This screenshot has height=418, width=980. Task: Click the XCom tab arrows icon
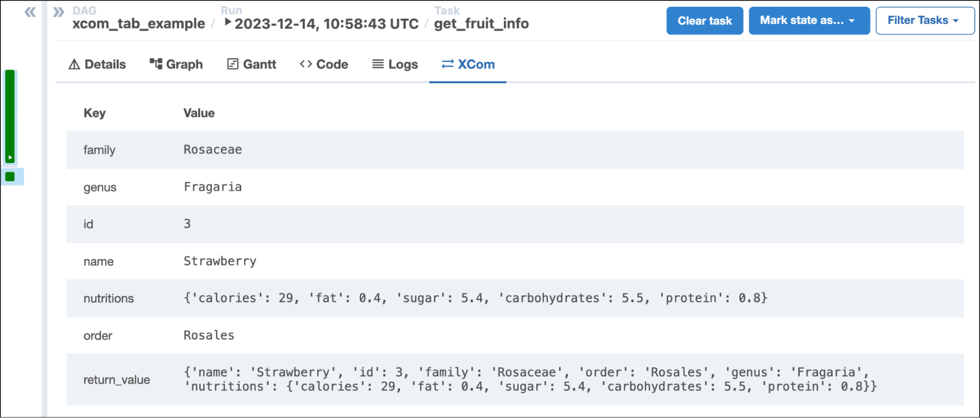coord(447,64)
